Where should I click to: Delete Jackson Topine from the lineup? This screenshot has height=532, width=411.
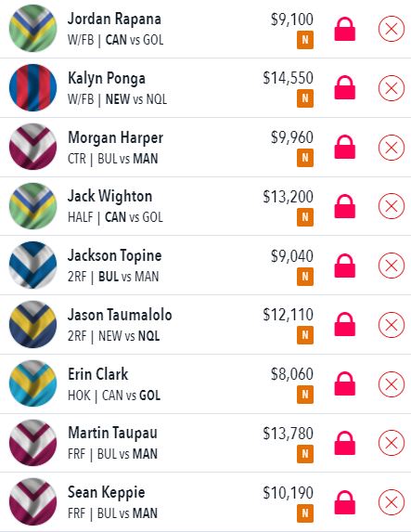[392, 266]
